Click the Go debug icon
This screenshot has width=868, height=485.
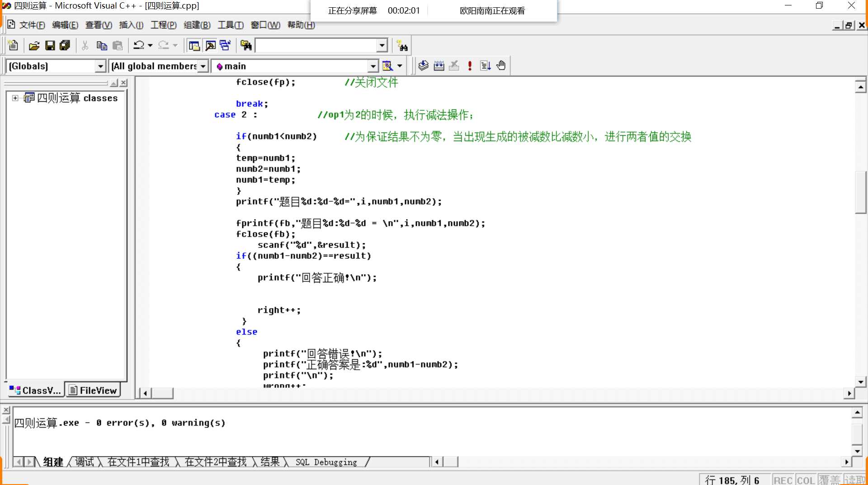click(x=486, y=66)
